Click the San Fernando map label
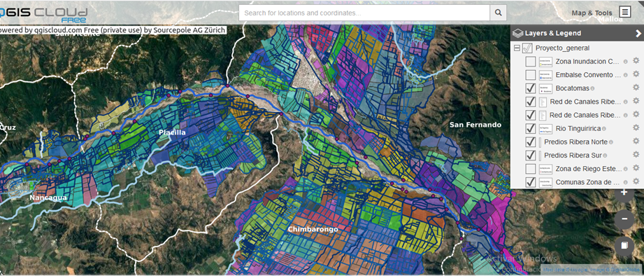This screenshot has height=276, width=644. 475,125
